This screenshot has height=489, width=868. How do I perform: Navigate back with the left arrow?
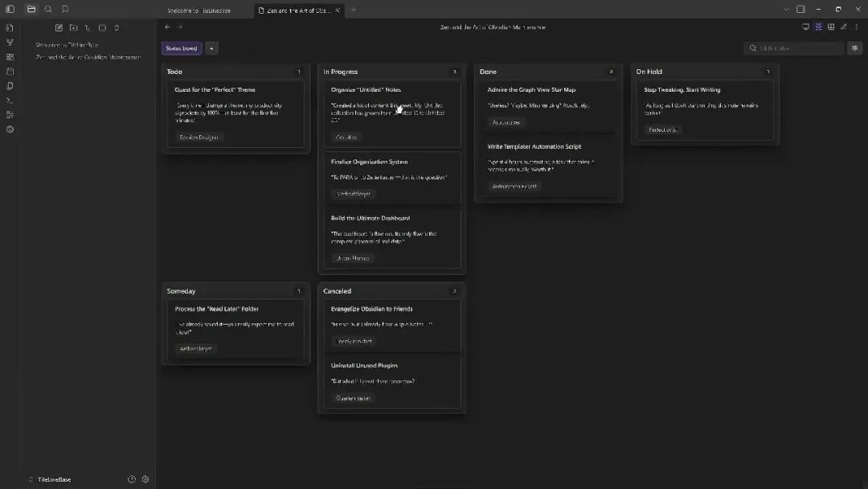click(x=167, y=27)
